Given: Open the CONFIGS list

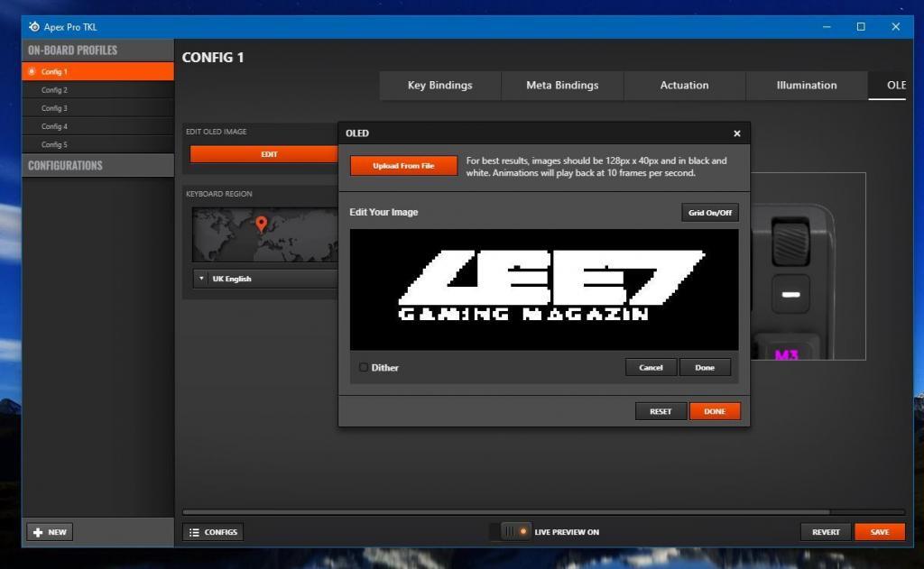Looking at the screenshot, I should (x=213, y=532).
